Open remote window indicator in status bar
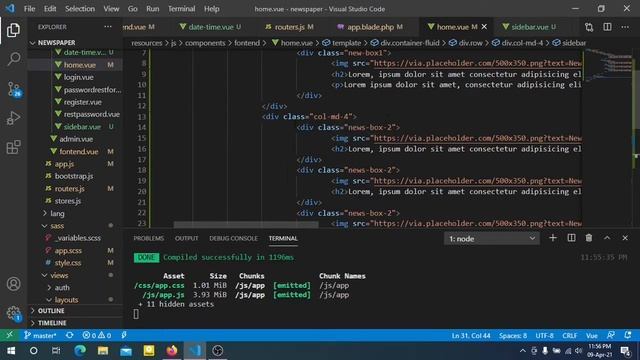The image size is (640, 360). click(9, 335)
